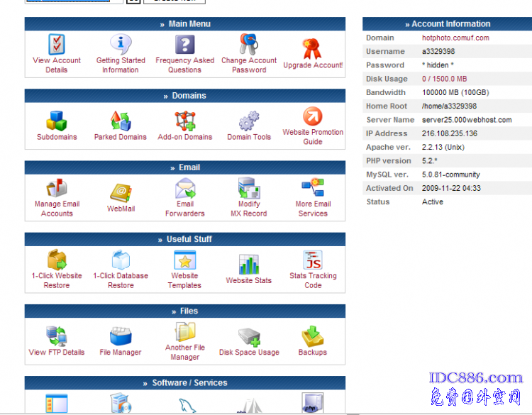The height and width of the screenshot is (415, 532).
Task: Toggle the Useful Stuff section header
Action: coord(185,240)
